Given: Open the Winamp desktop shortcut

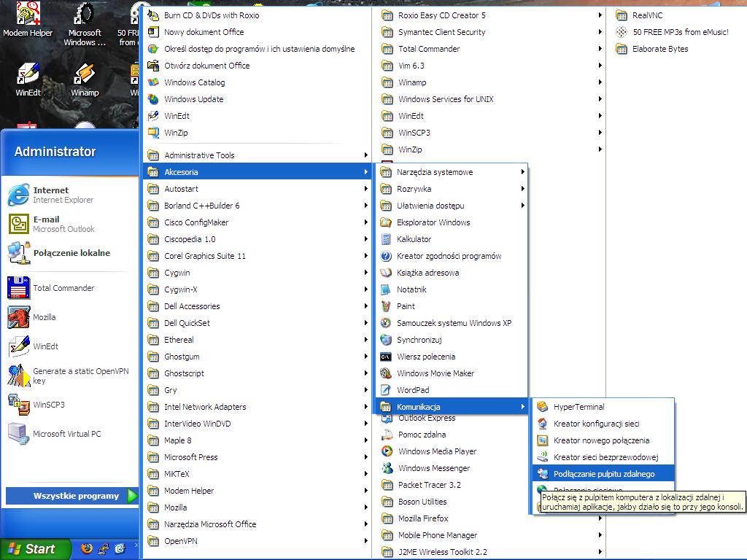Looking at the screenshot, I should pos(85,80).
